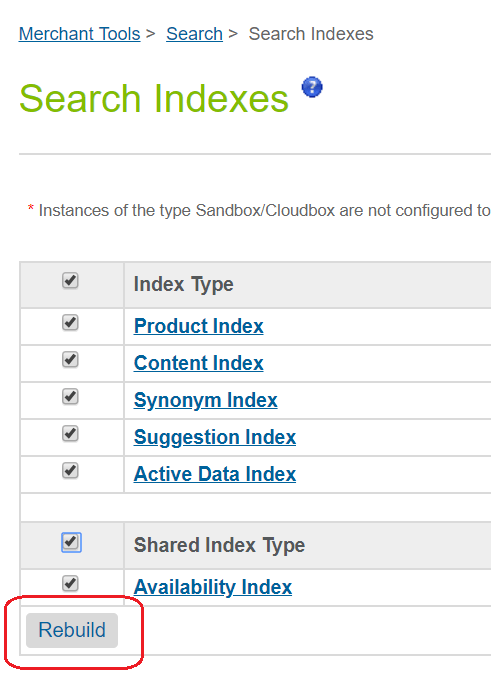Toggle the Suggestion Index checkbox
The width and height of the screenshot is (491, 682).
click(x=70, y=434)
